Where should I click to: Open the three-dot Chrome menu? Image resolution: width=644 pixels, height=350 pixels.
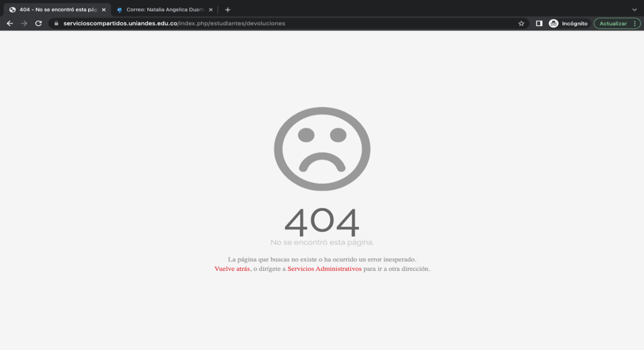(634, 23)
